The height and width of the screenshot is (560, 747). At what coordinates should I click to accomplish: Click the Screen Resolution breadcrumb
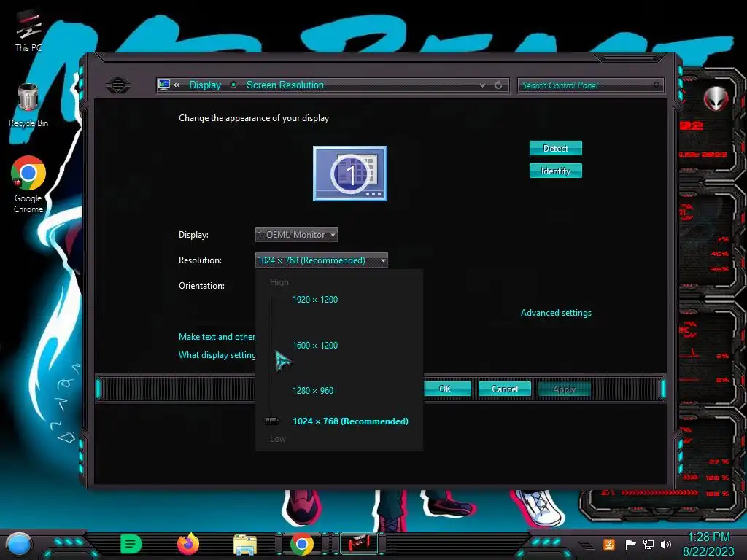click(285, 85)
